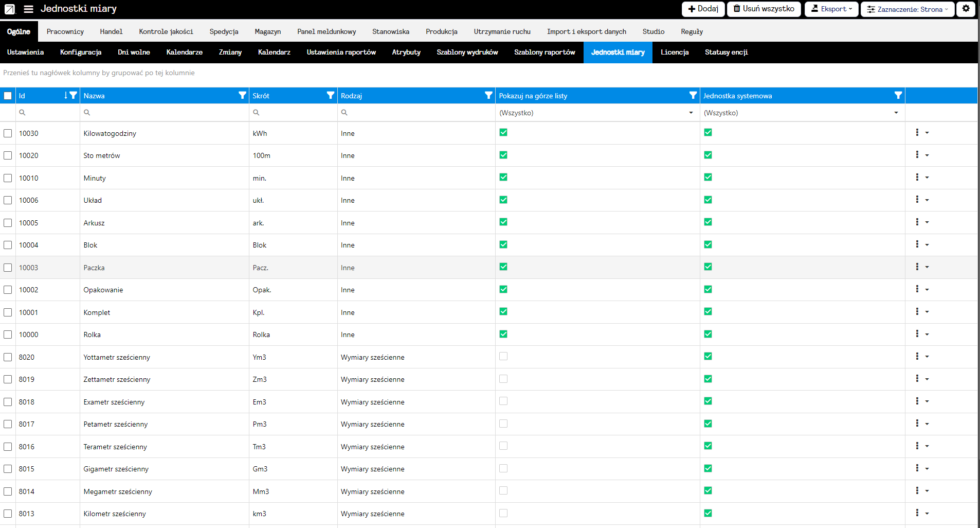Switch to the Produkcja tab

pyautogui.click(x=441, y=31)
